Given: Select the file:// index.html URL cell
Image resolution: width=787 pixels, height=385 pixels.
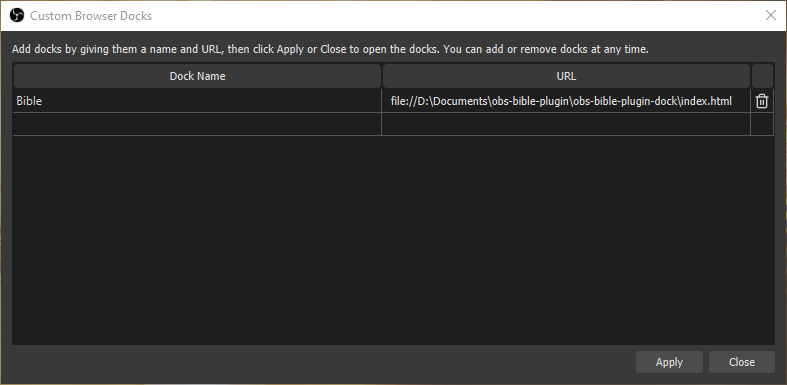Looking at the screenshot, I should (566, 101).
